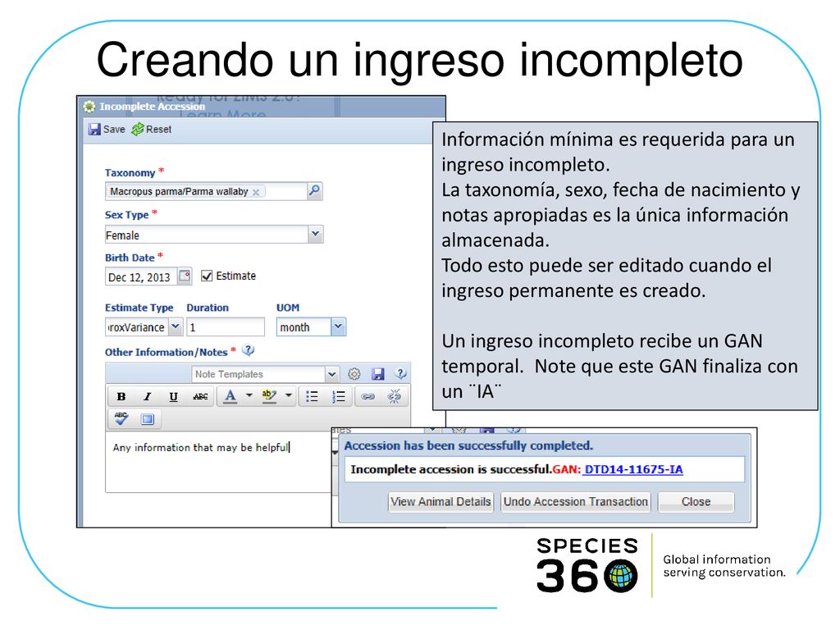Viewport: 840px width, 630px height.
Task: Apply text highlight color
Action: point(269,396)
